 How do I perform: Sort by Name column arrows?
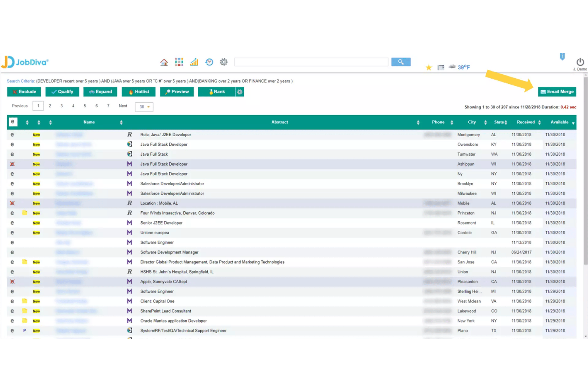pyautogui.click(x=121, y=122)
